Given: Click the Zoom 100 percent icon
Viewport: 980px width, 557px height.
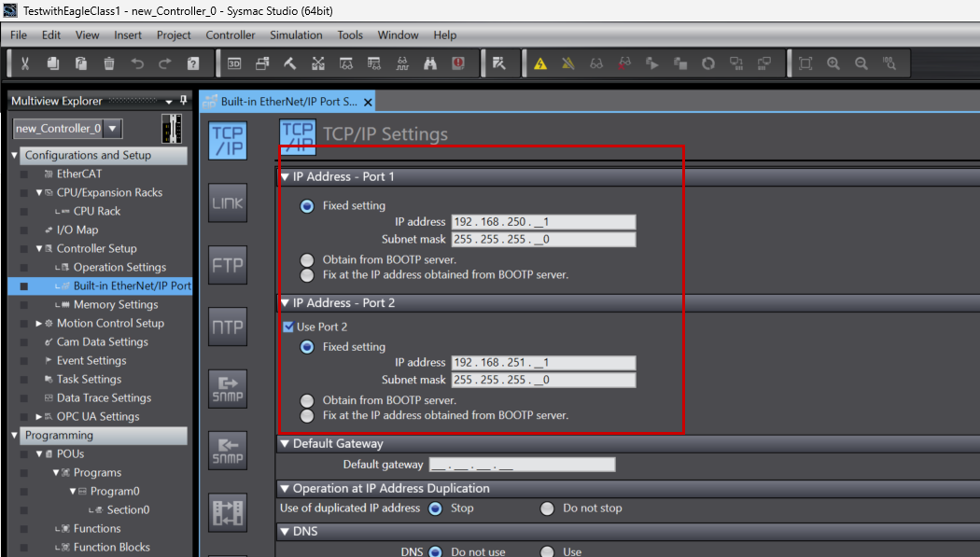Looking at the screenshot, I should (x=889, y=63).
